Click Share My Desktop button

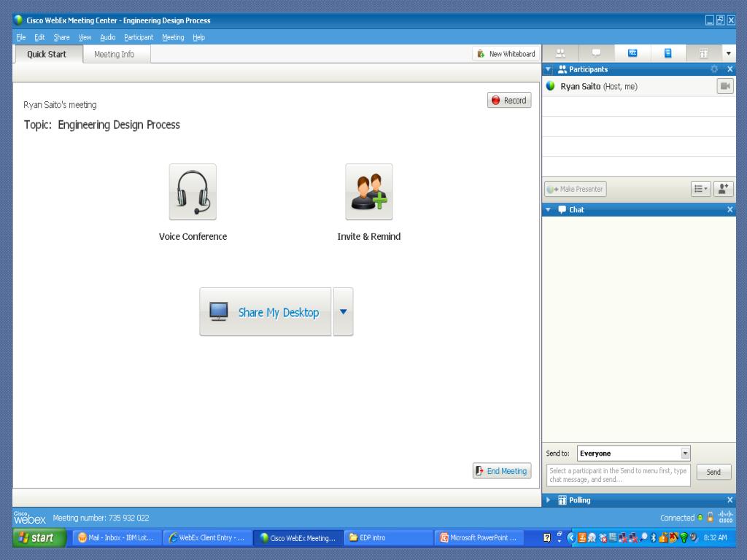(266, 312)
